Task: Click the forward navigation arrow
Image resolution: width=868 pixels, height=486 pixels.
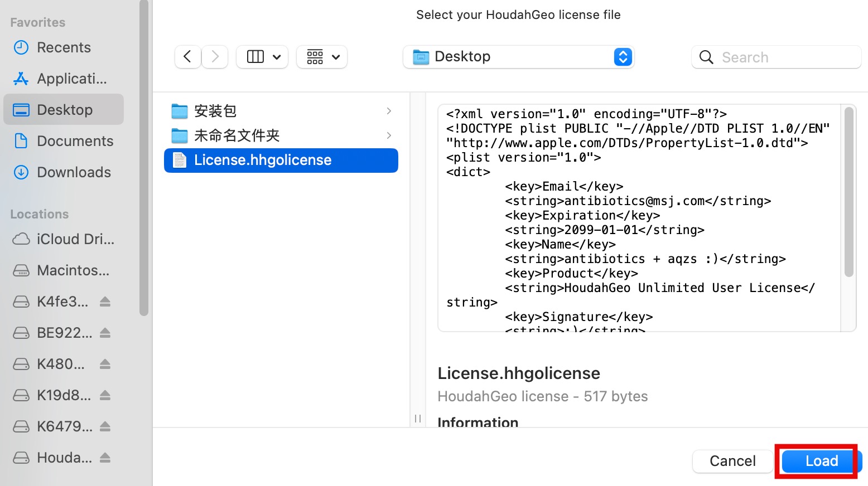Action: [x=215, y=57]
